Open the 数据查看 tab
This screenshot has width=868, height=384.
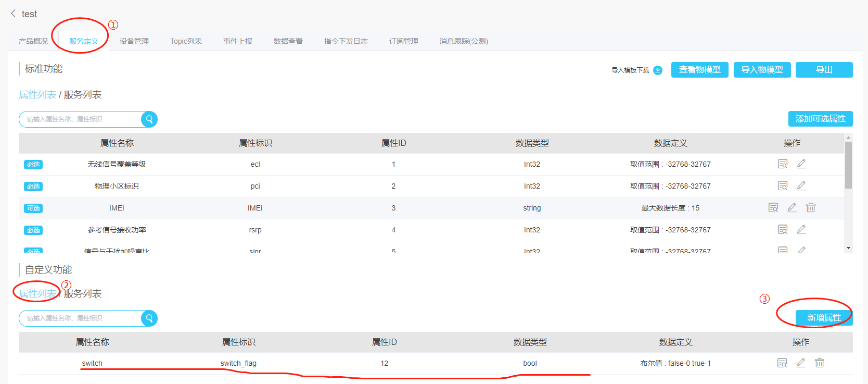coord(288,41)
